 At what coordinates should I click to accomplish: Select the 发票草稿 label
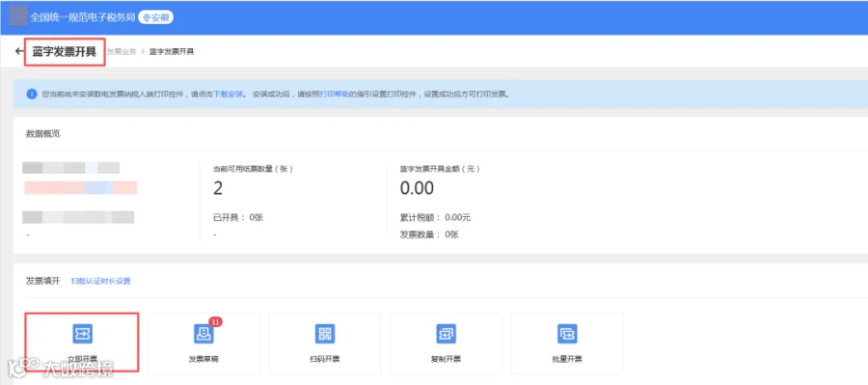pyautogui.click(x=203, y=359)
